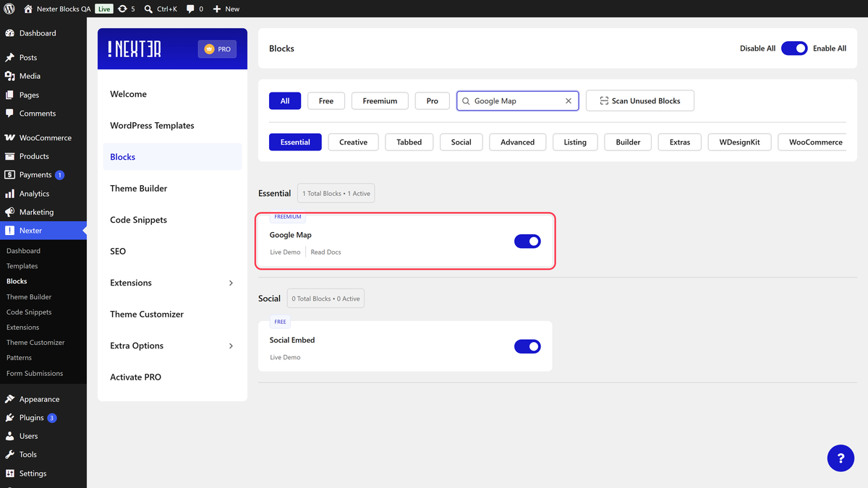Select the Builder category chip
Screen dimensions: 868x488
pos(628,142)
